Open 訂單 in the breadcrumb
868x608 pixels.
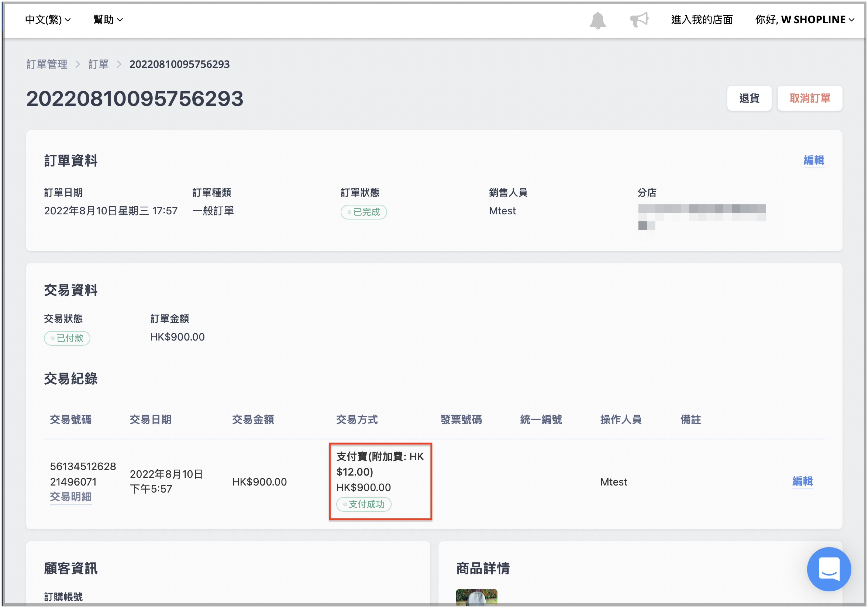tap(98, 64)
